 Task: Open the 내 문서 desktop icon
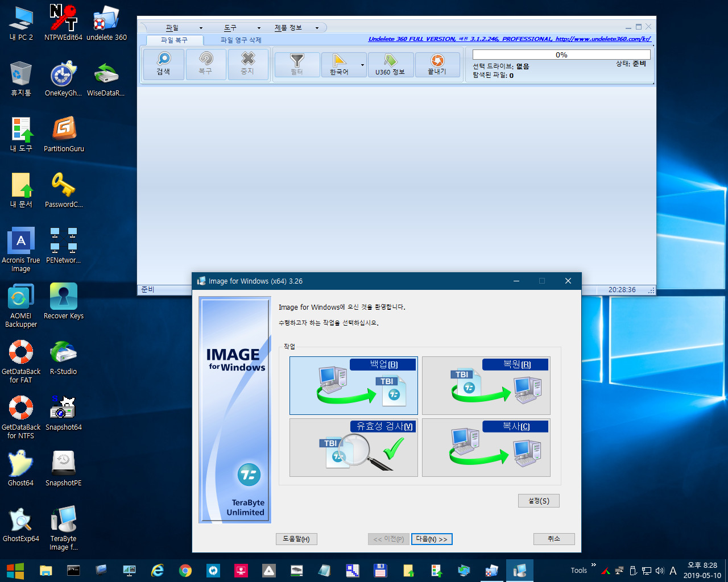(x=21, y=190)
